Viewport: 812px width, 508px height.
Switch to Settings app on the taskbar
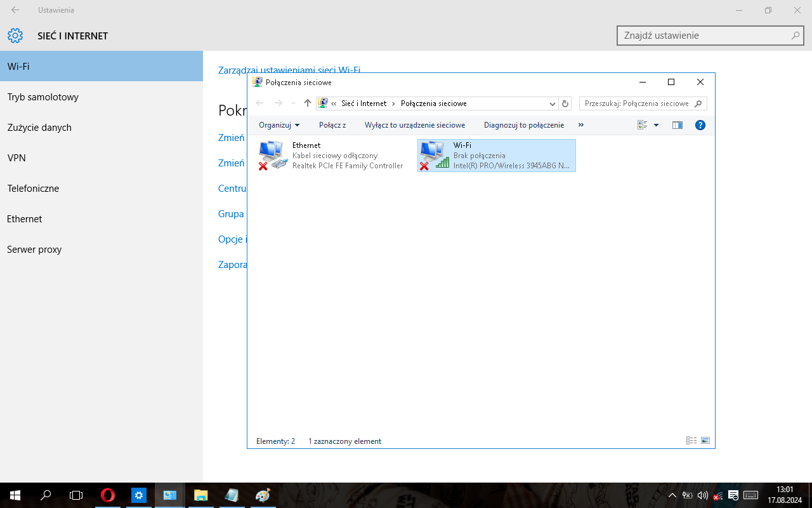pyautogui.click(x=139, y=495)
